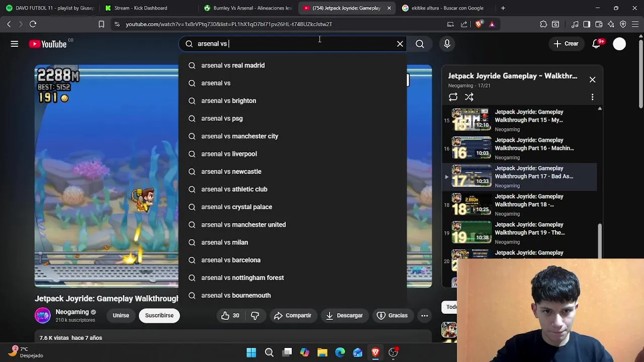The width and height of the screenshot is (644, 362).
Task: Open Brave Leo AI sparkle icon
Action: click(611, 24)
